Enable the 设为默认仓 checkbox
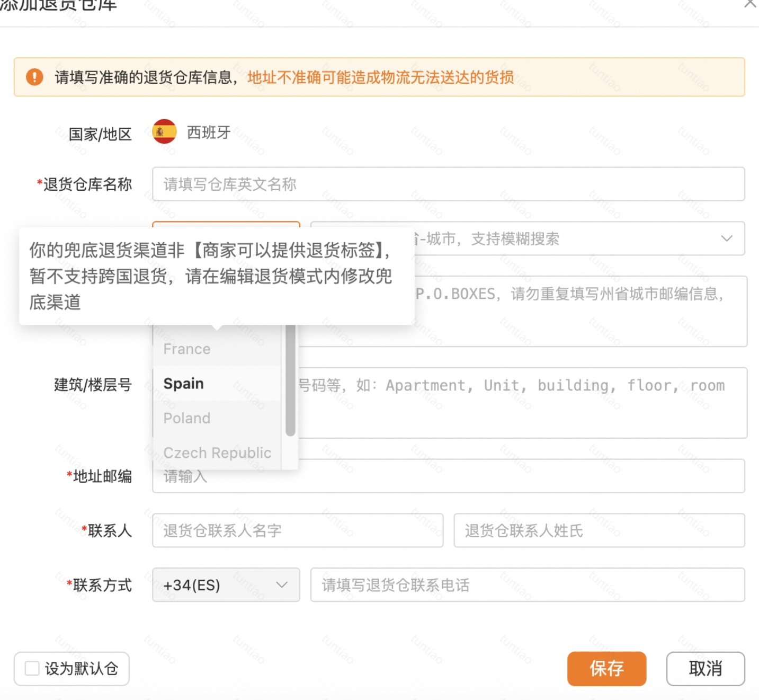759x700 pixels. coord(31,669)
